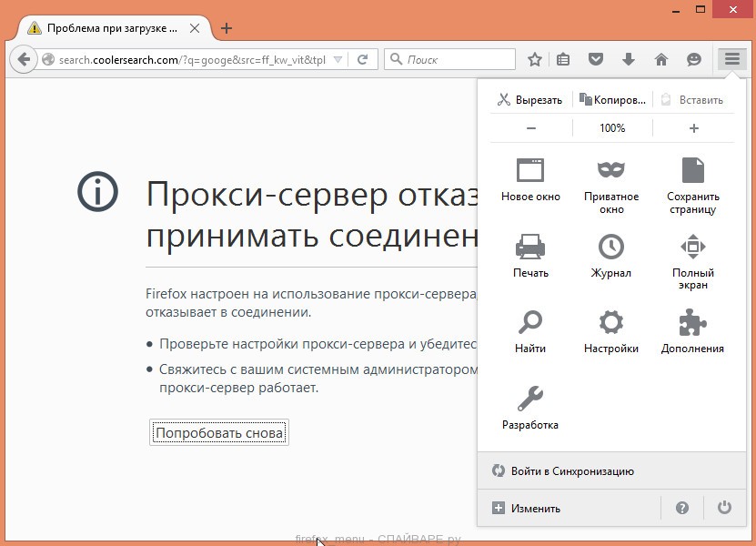Open Приватное окно (private window)
The height and width of the screenshot is (546, 756).
(x=611, y=187)
